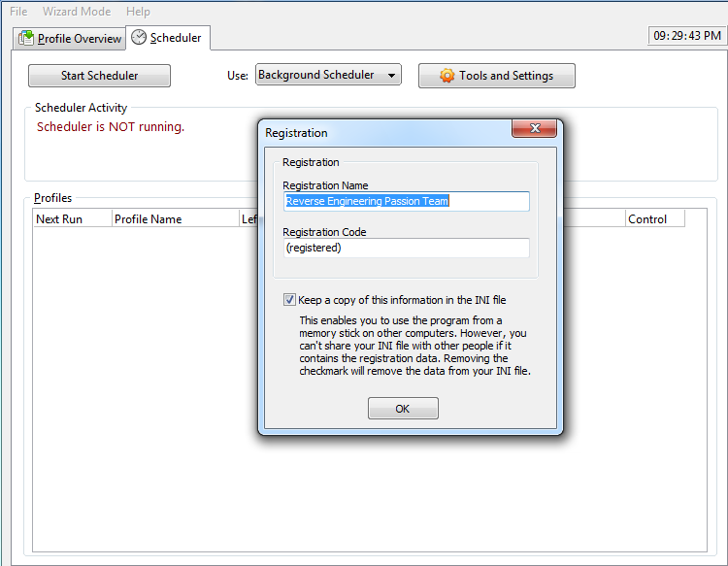Click the dropdown arrow next to Background Scheduler

(x=392, y=75)
